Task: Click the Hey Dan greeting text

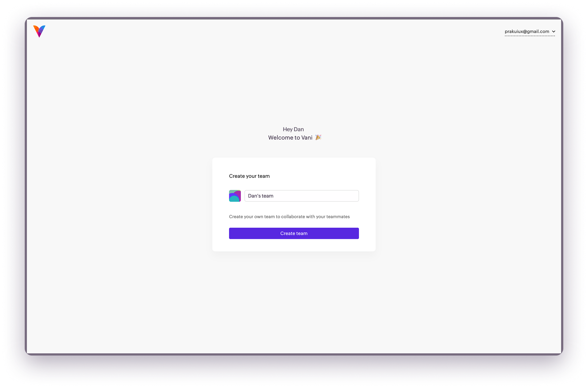Action: [x=293, y=129]
